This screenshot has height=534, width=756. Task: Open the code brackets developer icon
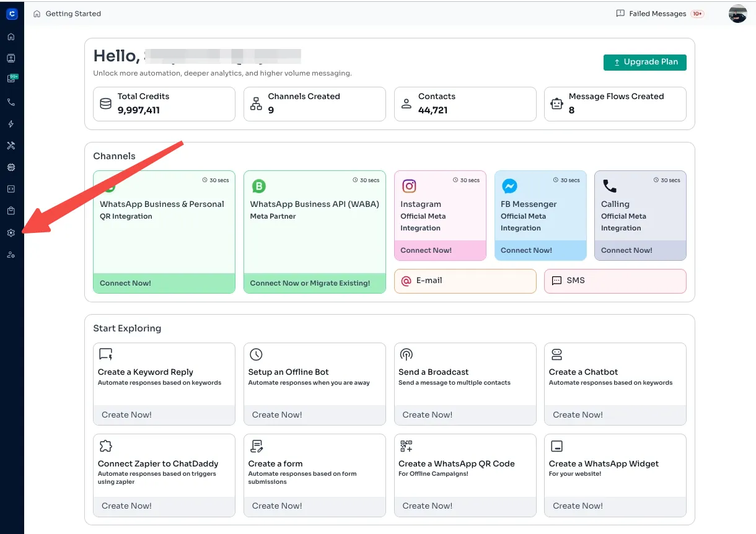click(x=11, y=189)
